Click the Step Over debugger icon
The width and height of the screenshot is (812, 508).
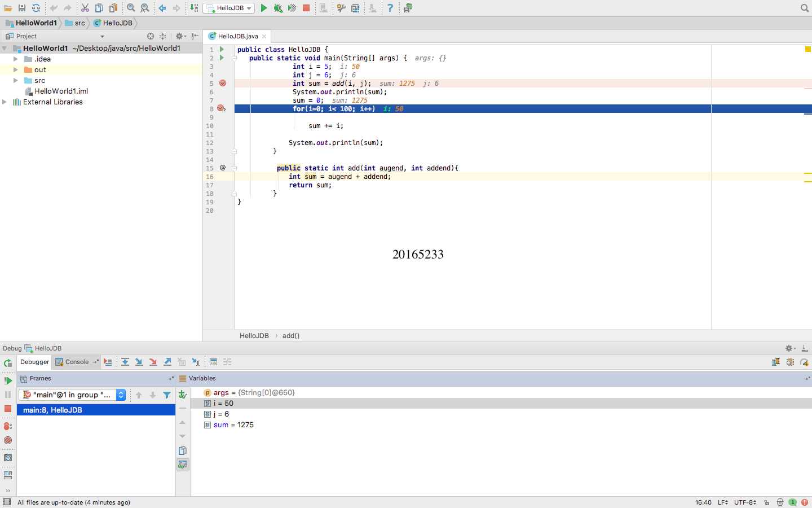tap(125, 362)
